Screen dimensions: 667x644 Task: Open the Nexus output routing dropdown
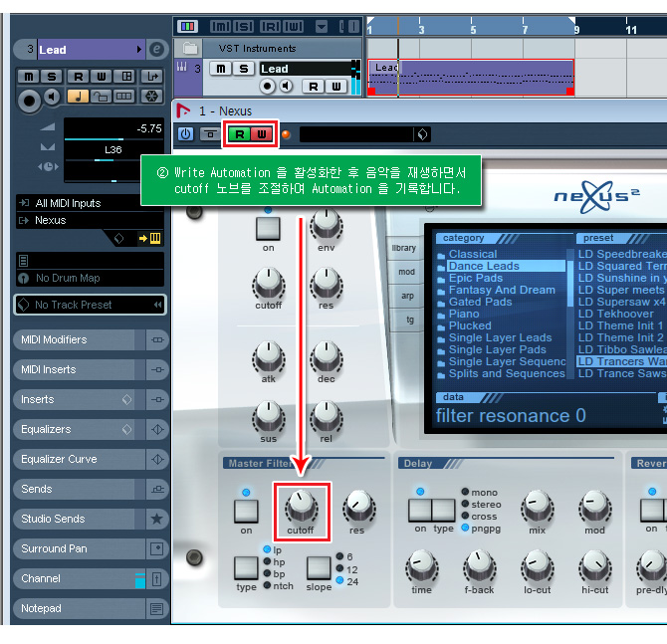tap(90, 220)
